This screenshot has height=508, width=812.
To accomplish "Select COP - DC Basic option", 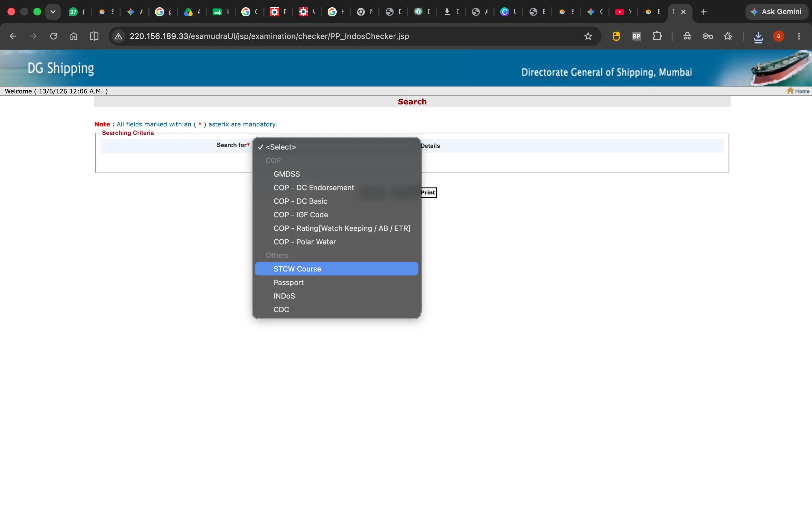I will pos(336,201).
